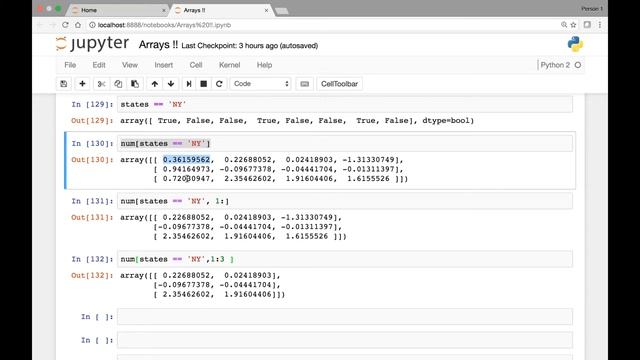Move selected cell up arrow
The image size is (640, 360).
tap(154, 84)
